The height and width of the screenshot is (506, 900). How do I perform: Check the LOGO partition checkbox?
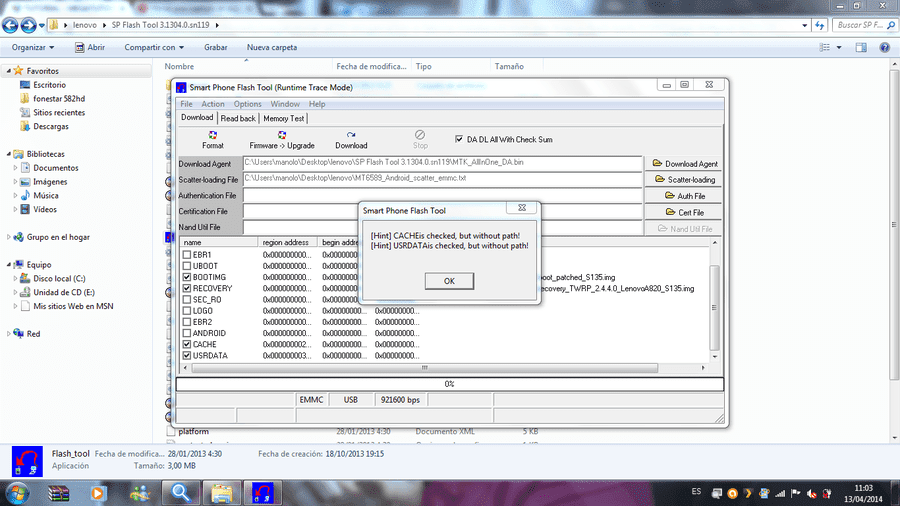187,311
